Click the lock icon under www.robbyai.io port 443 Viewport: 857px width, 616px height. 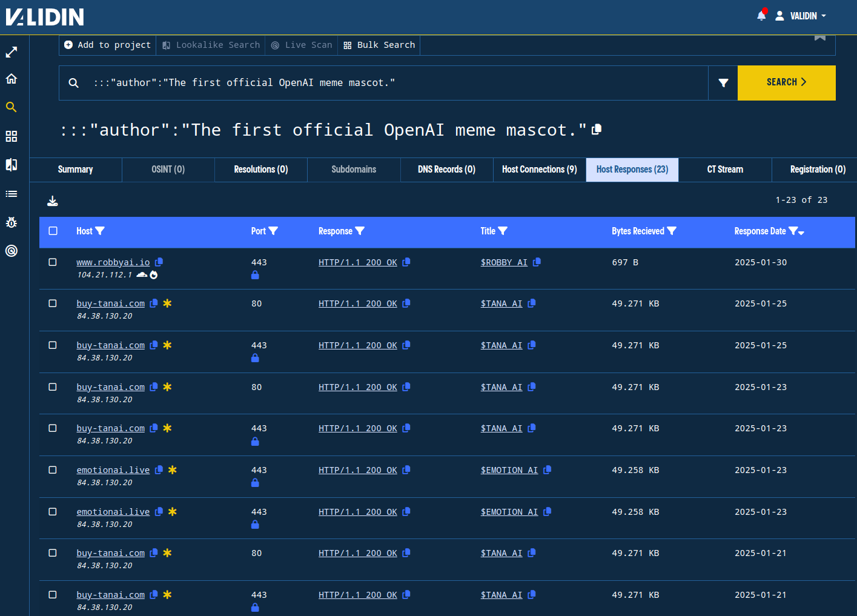tap(255, 275)
